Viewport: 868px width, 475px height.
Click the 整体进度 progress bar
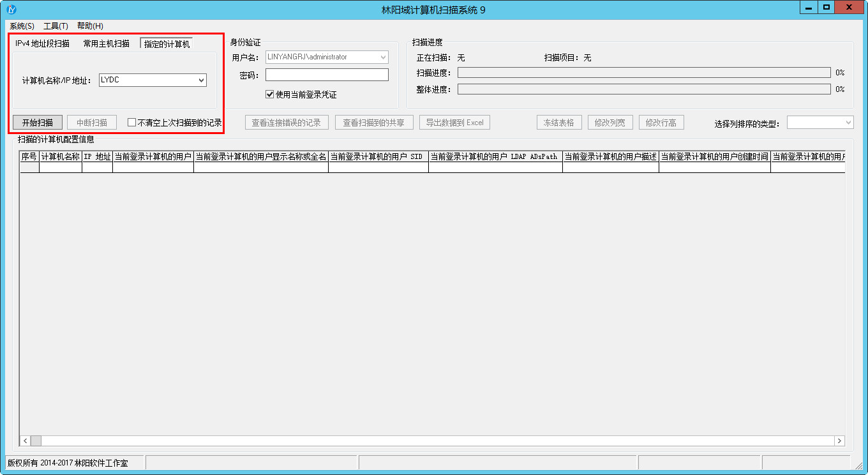point(644,89)
